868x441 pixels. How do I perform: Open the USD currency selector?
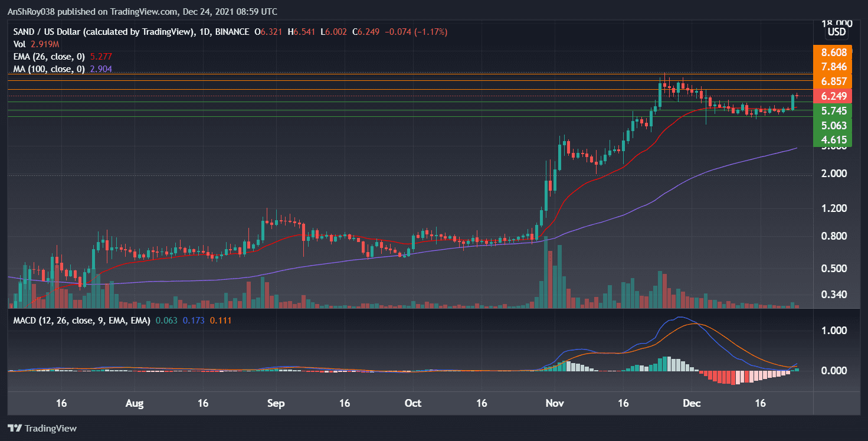pyautogui.click(x=837, y=32)
